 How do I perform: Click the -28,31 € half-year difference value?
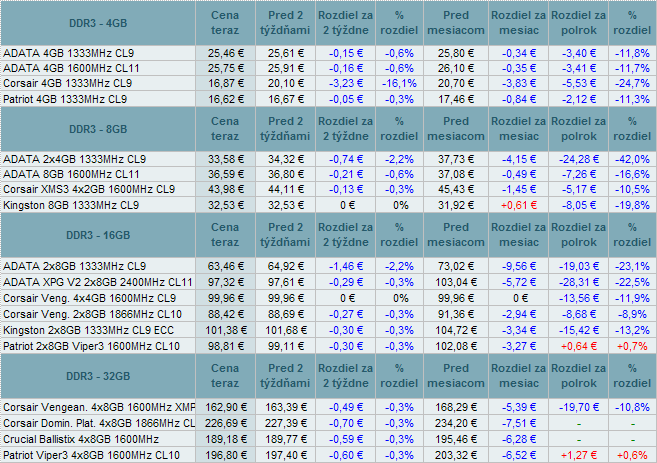579,282
